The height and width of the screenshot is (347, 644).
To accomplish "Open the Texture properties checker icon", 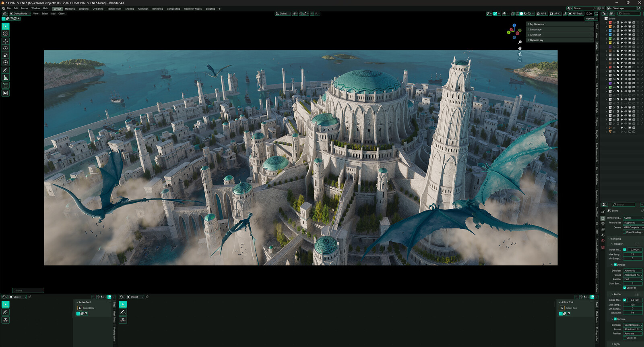I will 603,247.
